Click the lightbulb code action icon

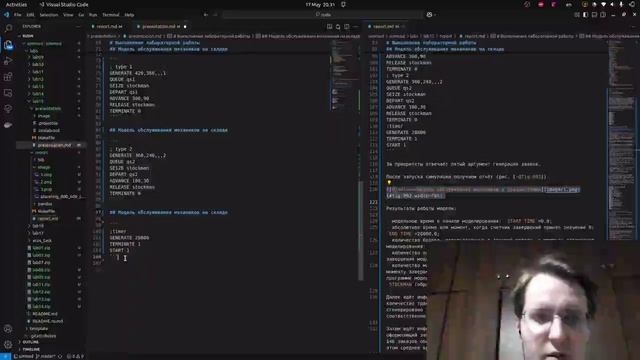(389, 182)
